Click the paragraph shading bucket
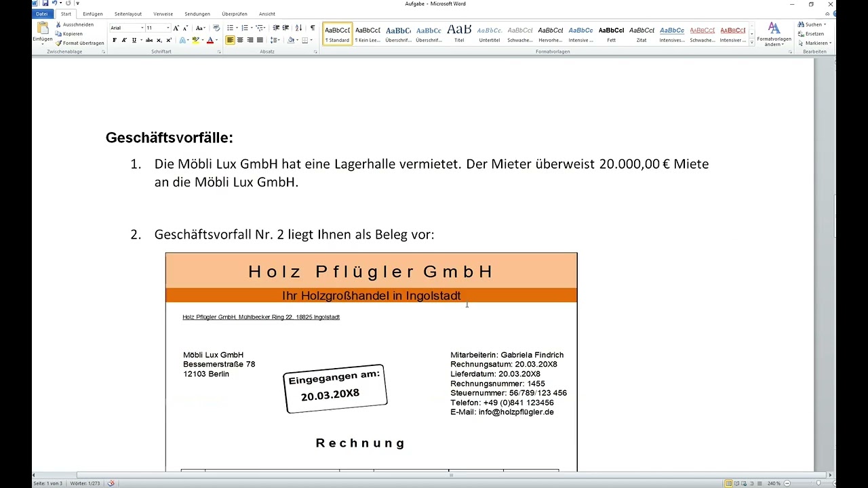Image resolution: width=868 pixels, height=488 pixels. click(290, 40)
